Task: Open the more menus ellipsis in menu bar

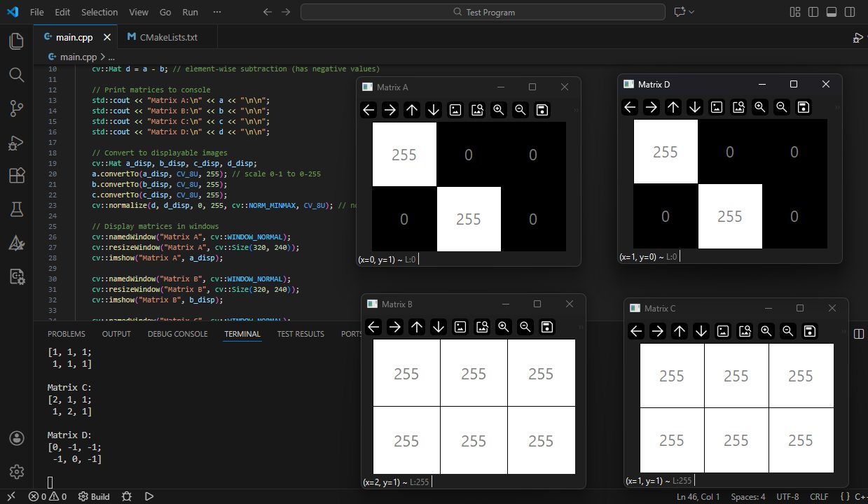Action: pyautogui.click(x=216, y=12)
